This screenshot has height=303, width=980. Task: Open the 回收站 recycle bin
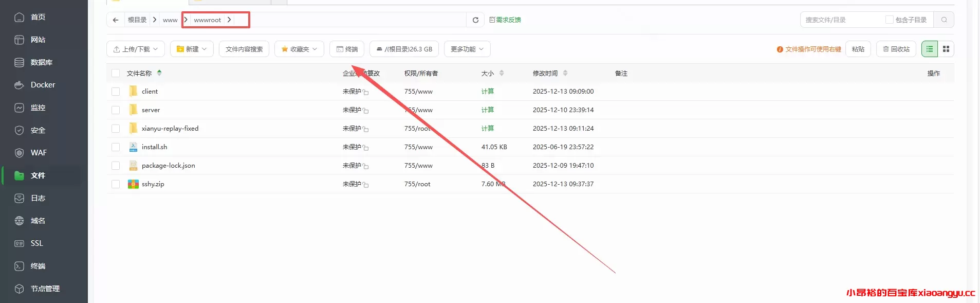(896, 49)
